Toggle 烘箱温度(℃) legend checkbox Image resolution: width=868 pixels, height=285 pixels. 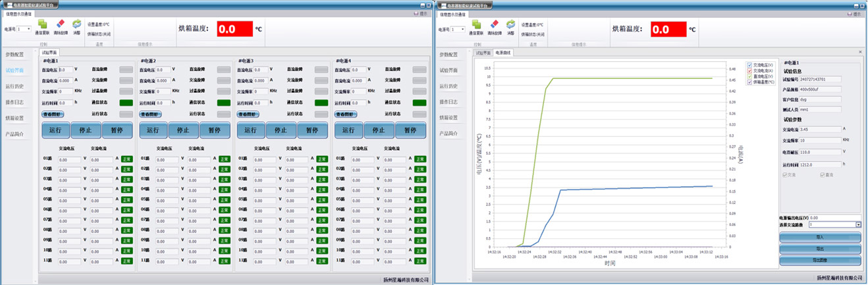750,81
